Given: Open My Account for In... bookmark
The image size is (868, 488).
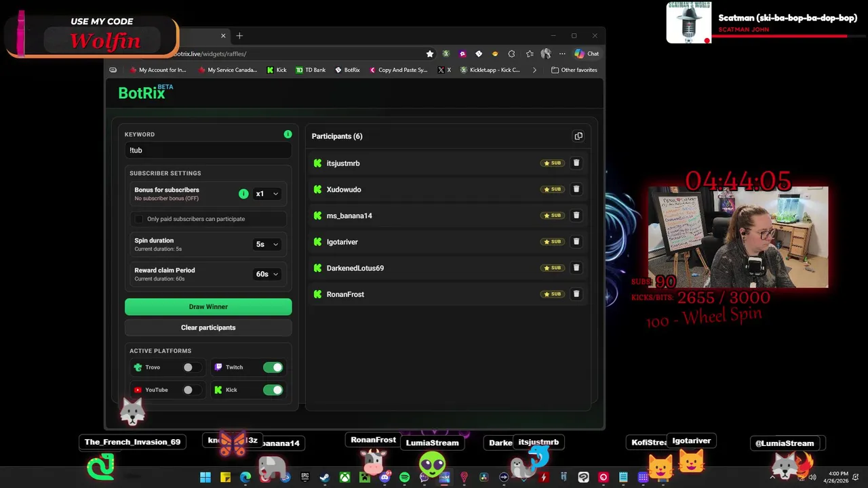Looking at the screenshot, I should [158, 70].
